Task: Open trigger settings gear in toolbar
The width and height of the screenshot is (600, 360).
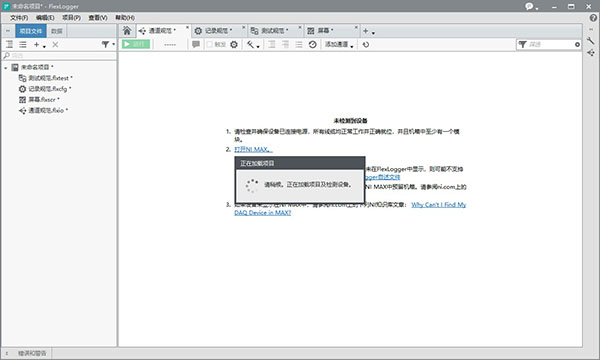Action: 234,44
